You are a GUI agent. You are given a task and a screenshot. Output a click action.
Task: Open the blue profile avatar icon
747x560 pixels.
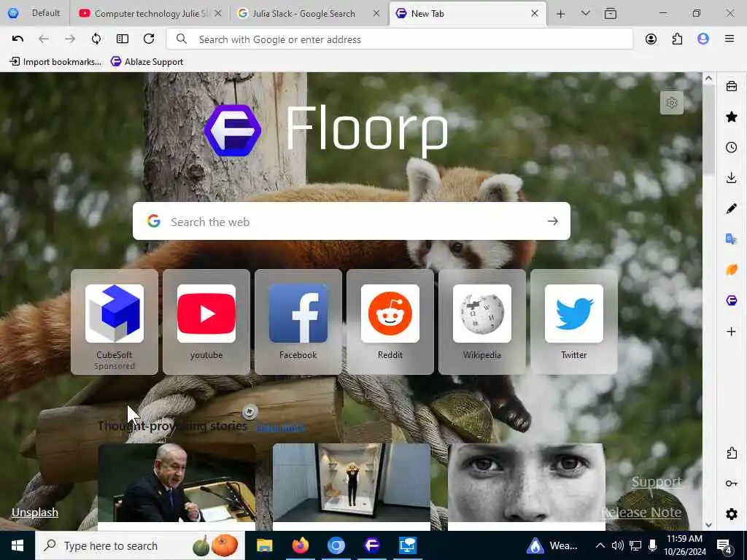703,39
